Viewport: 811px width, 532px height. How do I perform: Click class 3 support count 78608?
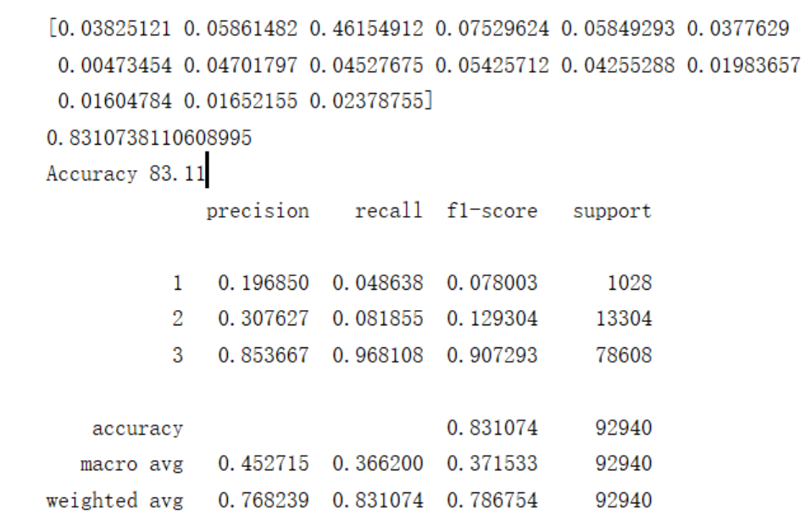click(623, 355)
